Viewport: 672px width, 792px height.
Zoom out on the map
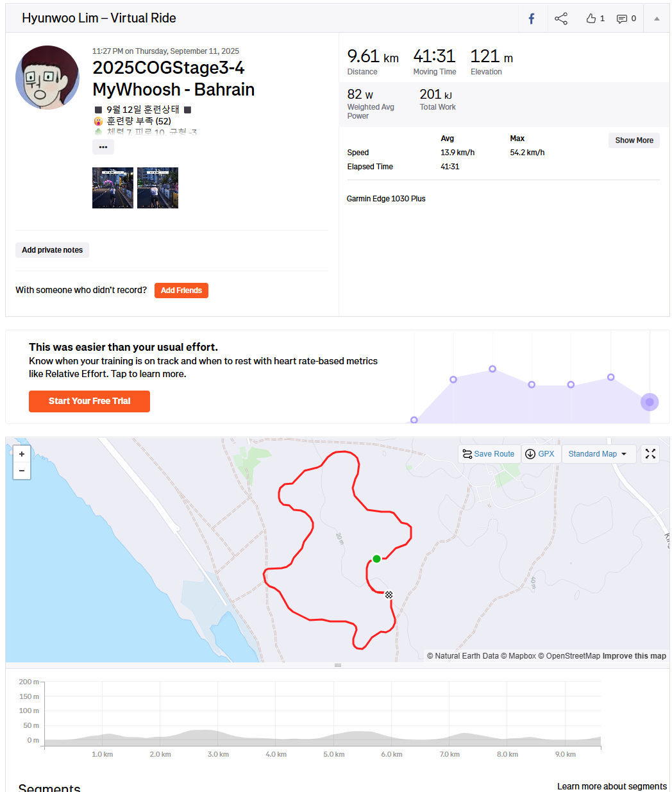tap(22, 471)
